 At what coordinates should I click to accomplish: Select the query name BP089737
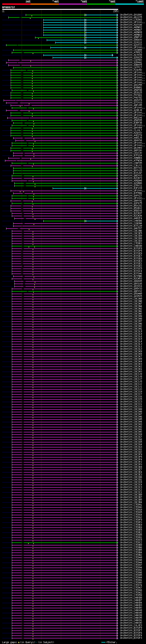coord(8,8)
